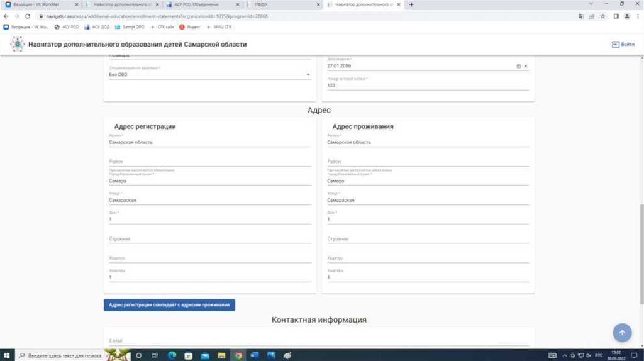
Task: Click the Windows taskbar search box
Action: 60,355
